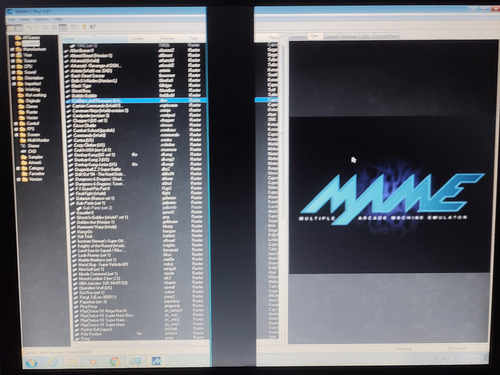
Task: Open the File menu
Action: 12,20
